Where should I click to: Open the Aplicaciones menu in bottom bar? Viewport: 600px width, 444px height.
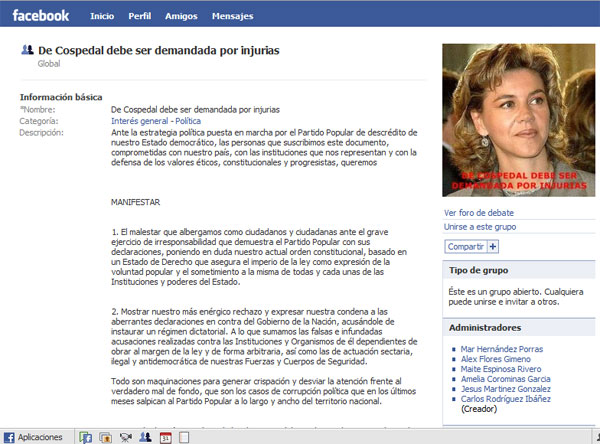[33, 437]
